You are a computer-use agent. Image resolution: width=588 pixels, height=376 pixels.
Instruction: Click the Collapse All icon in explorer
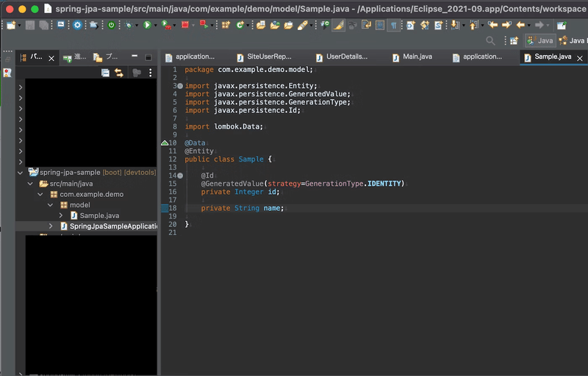[x=106, y=72]
